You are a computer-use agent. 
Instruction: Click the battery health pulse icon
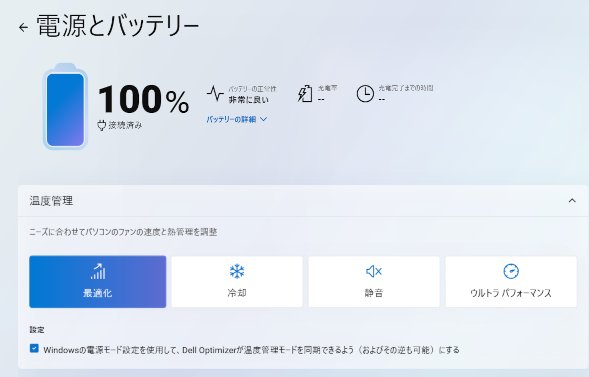point(215,93)
